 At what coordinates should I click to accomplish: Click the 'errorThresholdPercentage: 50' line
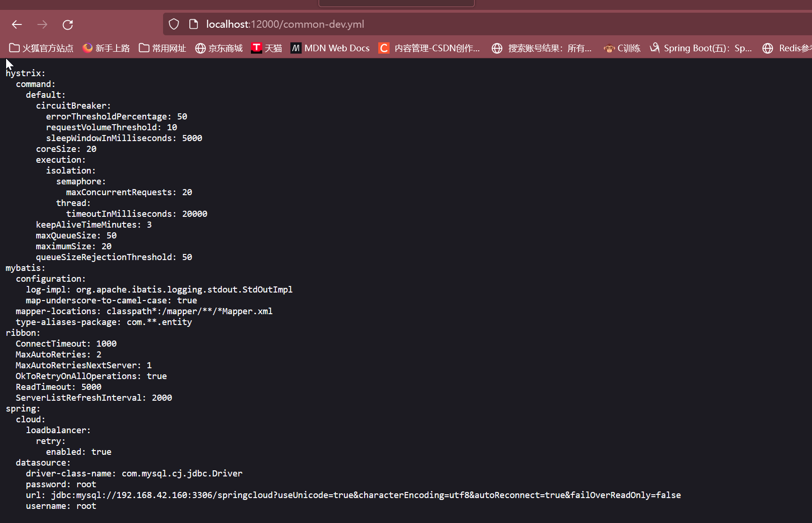(117, 117)
